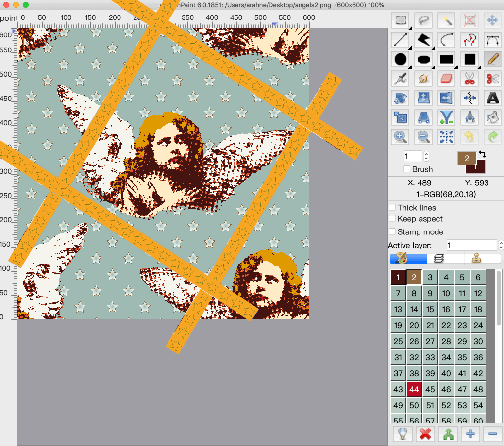Click the Active layer stepper arrows
Image resolution: width=504 pixels, height=446 pixels.
(501, 245)
